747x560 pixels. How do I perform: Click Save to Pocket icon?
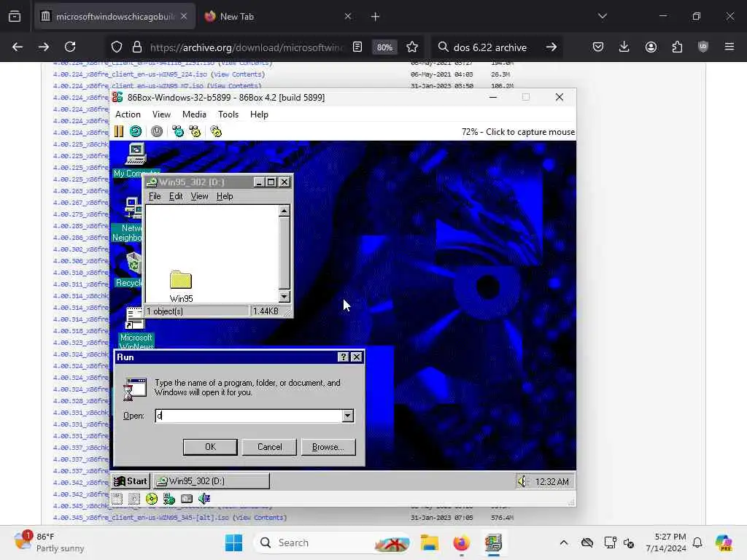pos(598,47)
